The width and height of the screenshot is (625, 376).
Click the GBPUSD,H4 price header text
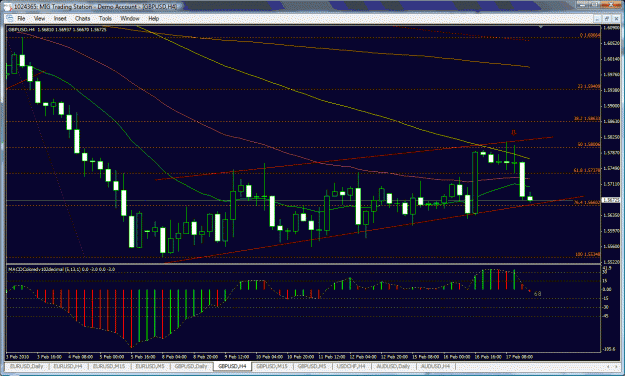(x=57, y=30)
